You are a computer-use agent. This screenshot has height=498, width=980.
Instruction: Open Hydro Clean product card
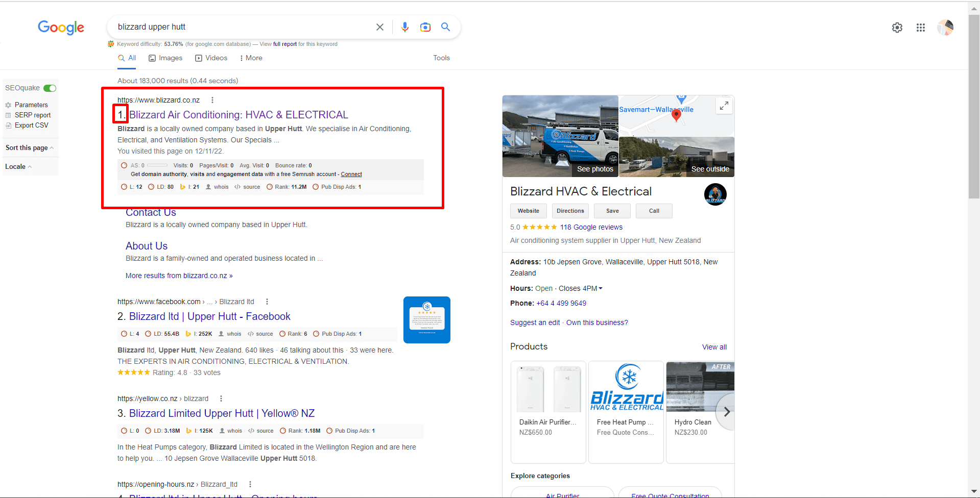pyautogui.click(x=700, y=412)
